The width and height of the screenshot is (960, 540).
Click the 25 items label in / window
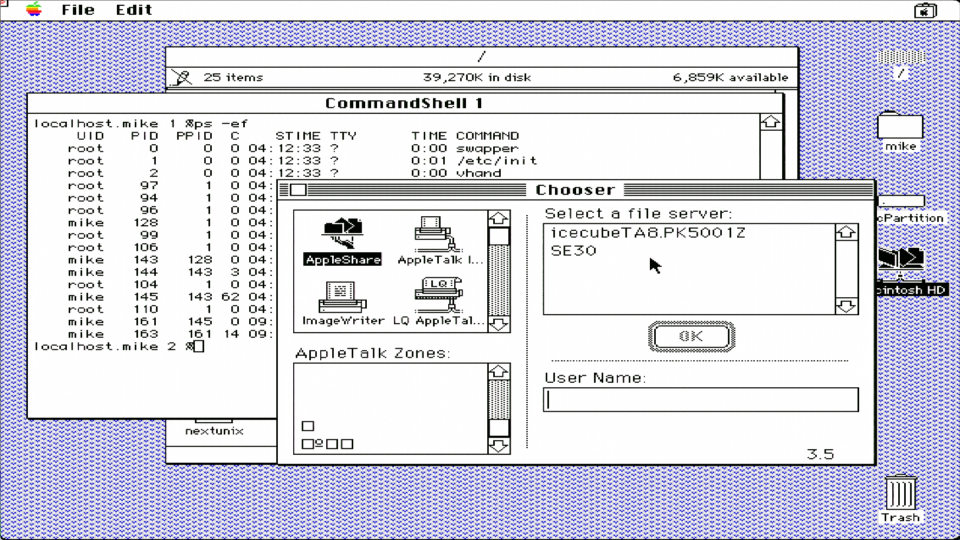233,77
